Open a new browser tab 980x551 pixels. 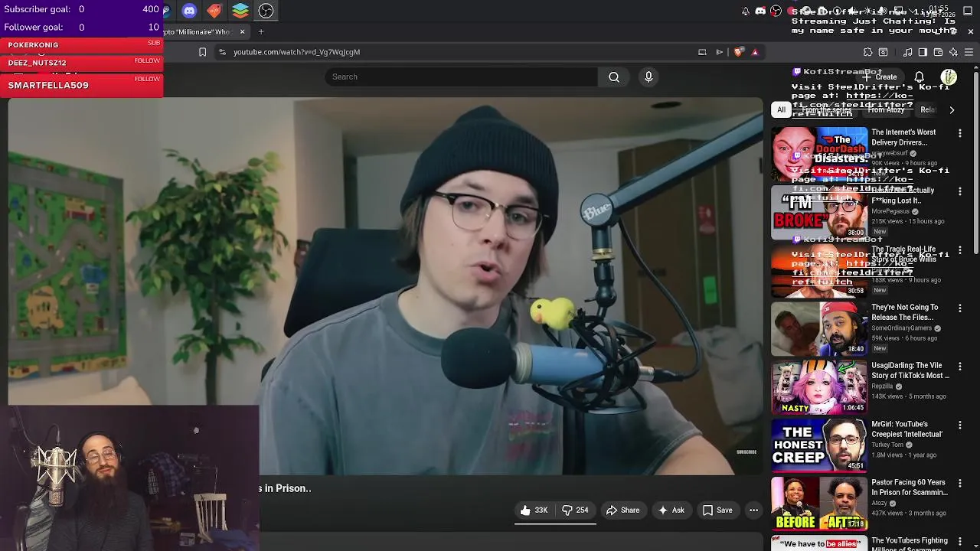point(260,31)
